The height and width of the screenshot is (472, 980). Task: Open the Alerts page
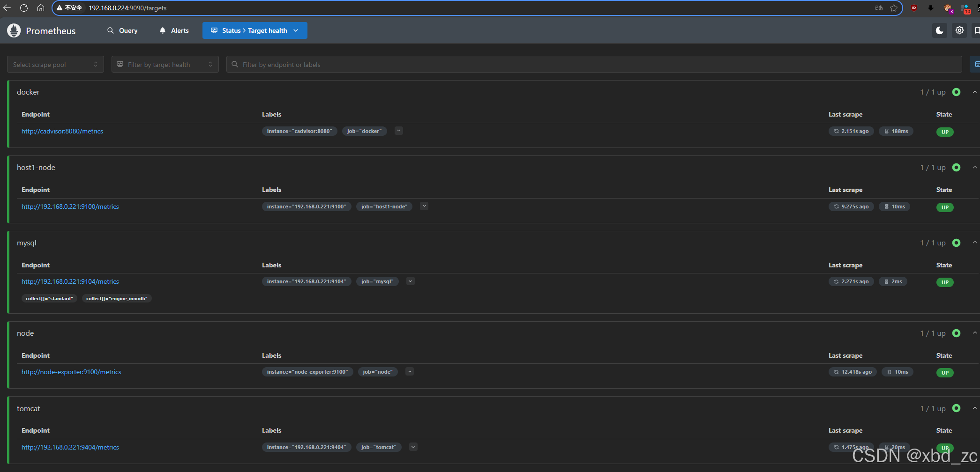tap(174, 30)
